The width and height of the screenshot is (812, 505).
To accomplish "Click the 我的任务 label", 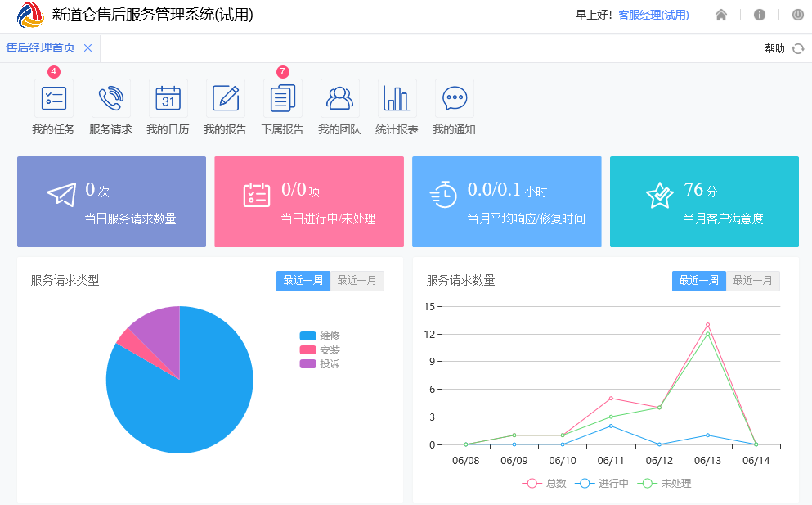I will [53, 129].
